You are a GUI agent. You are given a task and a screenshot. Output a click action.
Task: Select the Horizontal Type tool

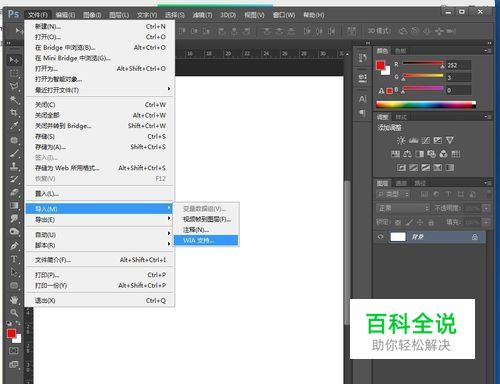click(14, 259)
